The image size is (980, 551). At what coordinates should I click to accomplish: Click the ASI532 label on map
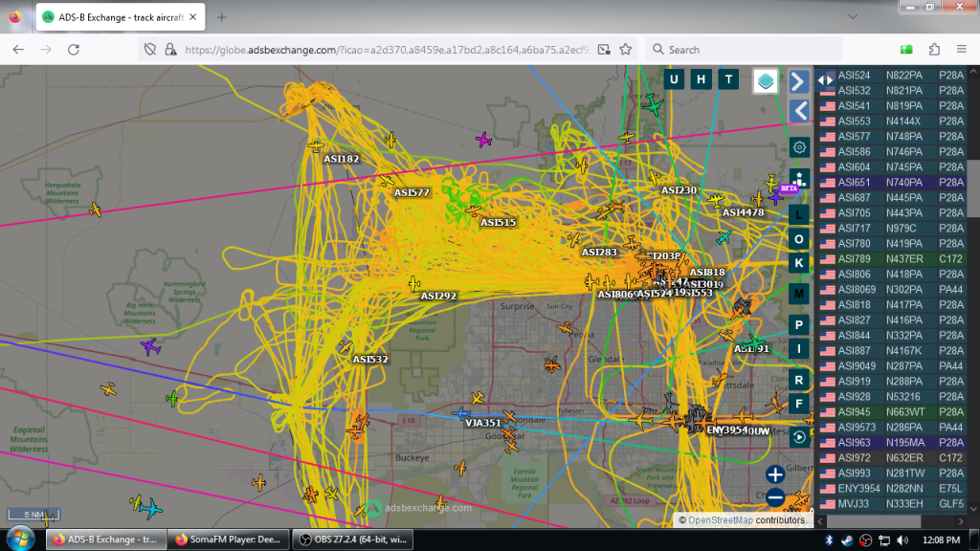pyautogui.click(x=370, y=360)
